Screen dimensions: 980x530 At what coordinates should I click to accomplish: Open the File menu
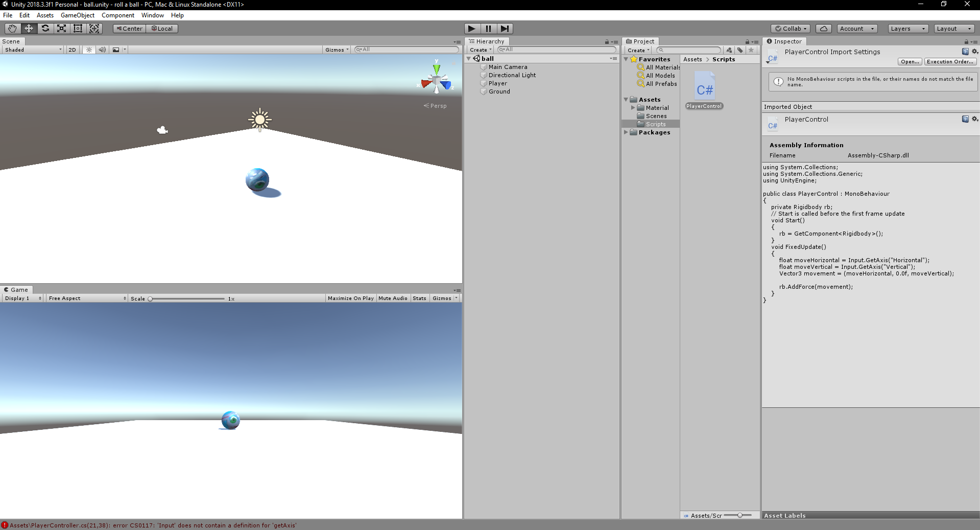[8, 15]
